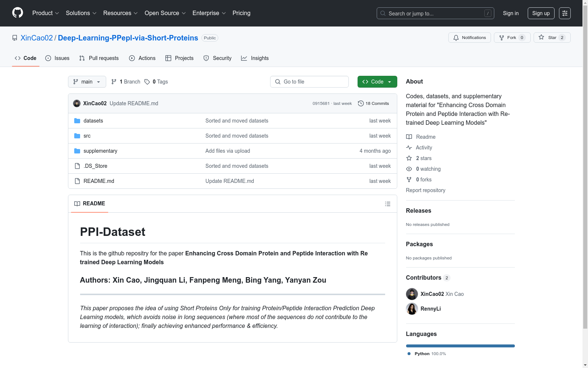Click the README book icon in file header

click(77, 204)
